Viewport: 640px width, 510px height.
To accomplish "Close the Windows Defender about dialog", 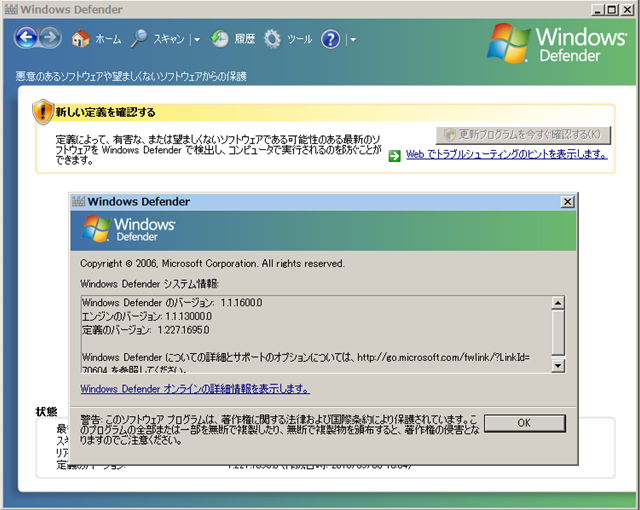I will coord(567,202).
